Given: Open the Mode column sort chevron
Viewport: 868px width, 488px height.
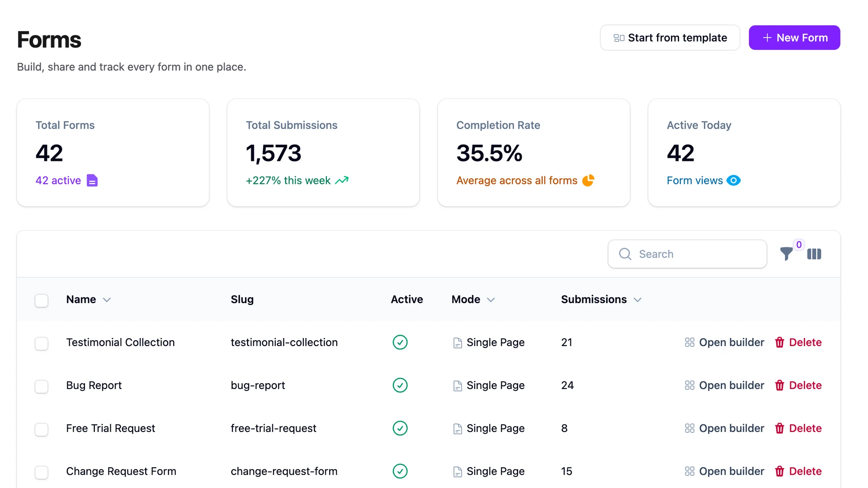Looking at the screenshot, I should click(x=491, y=300).
